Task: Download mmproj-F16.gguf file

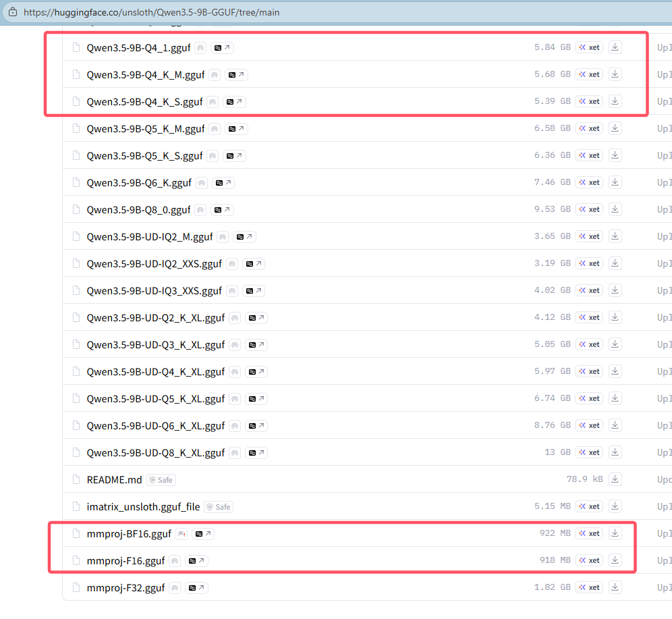Action: click(x=615, y=560)
